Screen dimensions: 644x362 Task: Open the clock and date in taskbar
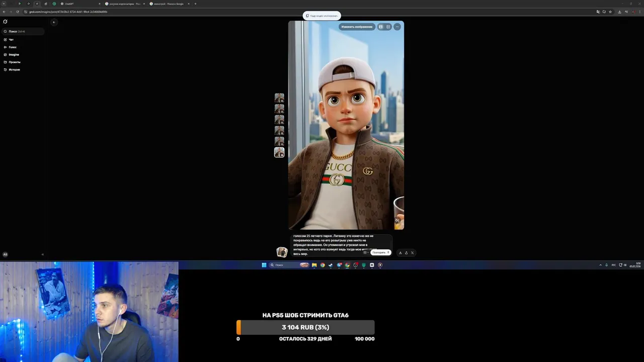point(634,265)
